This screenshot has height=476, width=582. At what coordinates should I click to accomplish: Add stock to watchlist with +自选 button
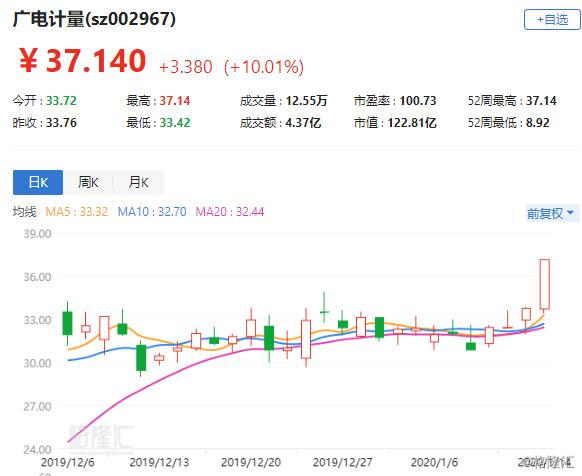pyautogui.click(x=552, y=19)
